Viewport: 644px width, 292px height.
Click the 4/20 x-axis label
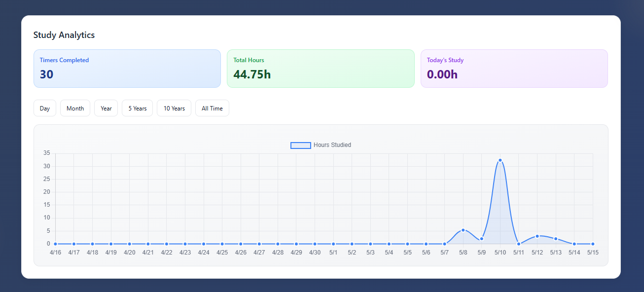click(130, 253)
